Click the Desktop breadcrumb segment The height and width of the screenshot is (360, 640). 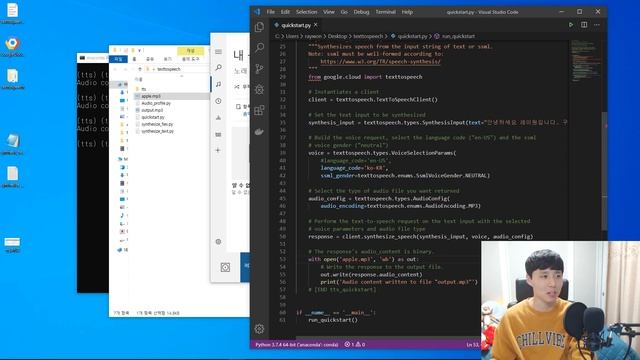337,36
